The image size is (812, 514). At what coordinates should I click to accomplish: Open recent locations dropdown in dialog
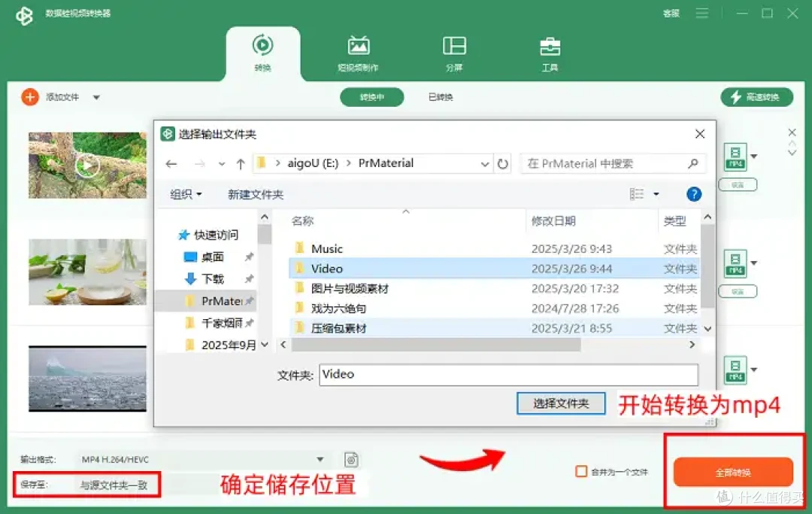222,164
